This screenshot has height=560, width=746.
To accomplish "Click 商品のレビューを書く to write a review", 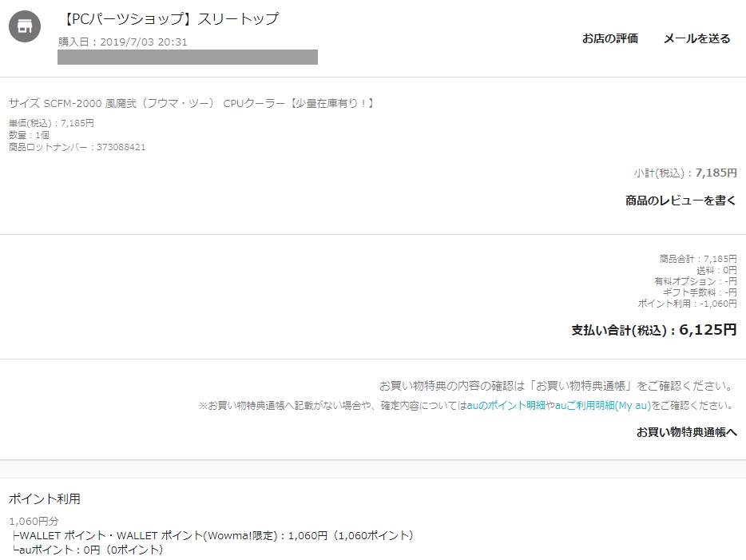I will (x=681, y=201).
